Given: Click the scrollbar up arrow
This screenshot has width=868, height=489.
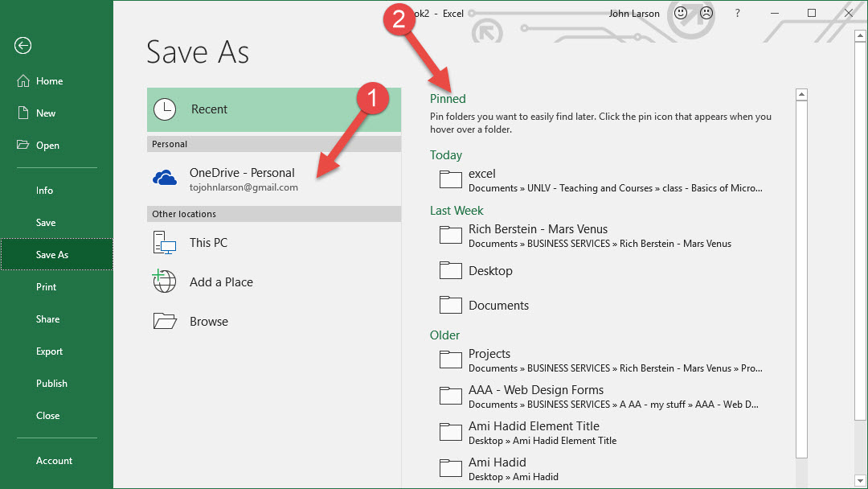Looking at the screenshot, I should point(801,95).
